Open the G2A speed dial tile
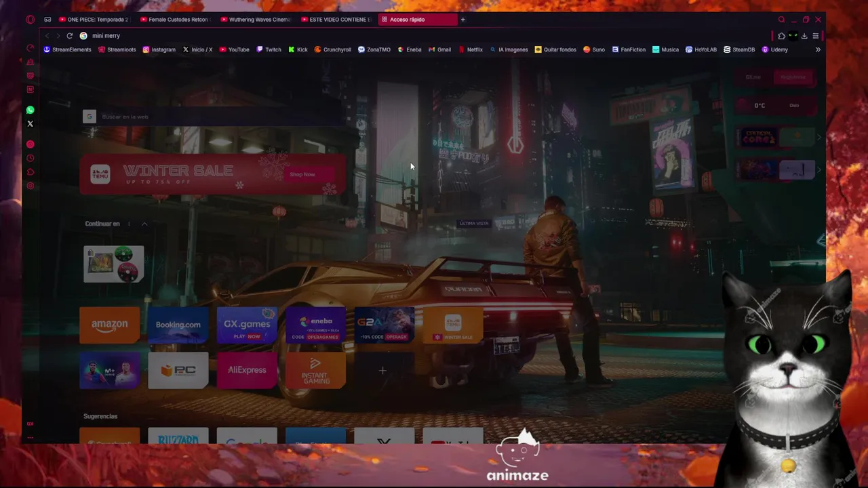 click(x=384, y=325)
